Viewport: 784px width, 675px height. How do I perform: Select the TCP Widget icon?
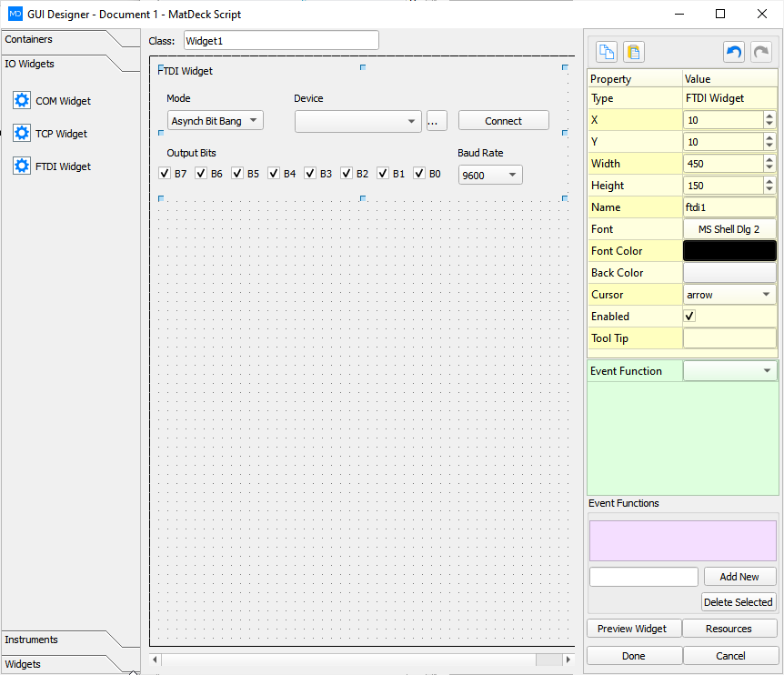point(22,133)
